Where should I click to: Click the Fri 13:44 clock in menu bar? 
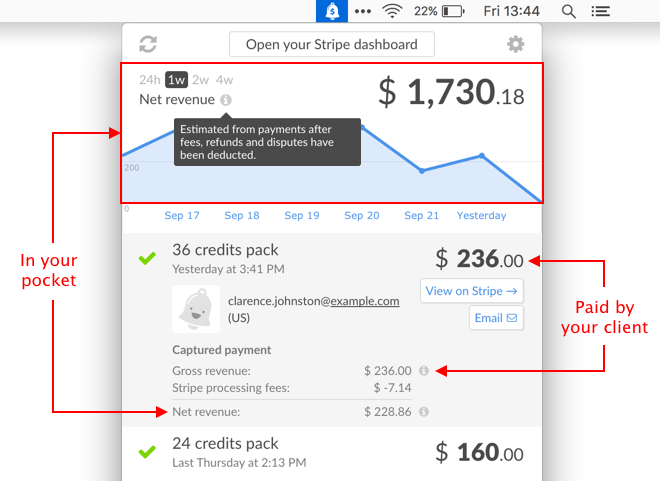[511, 11]
